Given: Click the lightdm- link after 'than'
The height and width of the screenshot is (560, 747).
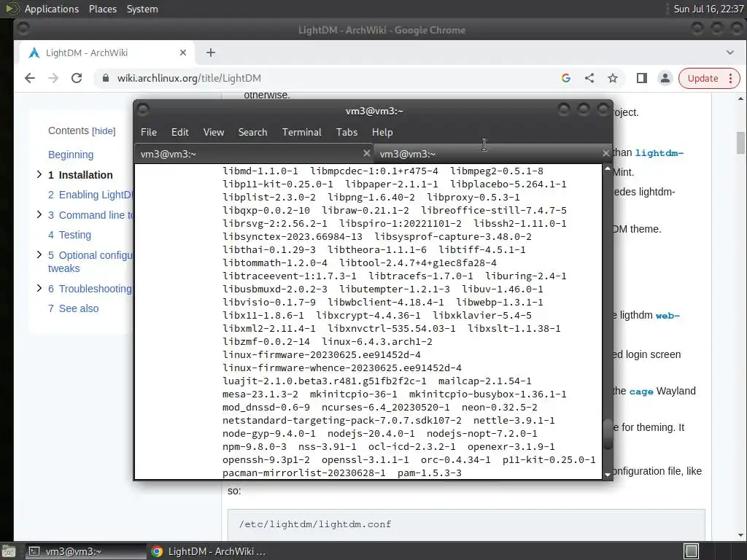Looking at the screenshot, I should tap(659, 153).
